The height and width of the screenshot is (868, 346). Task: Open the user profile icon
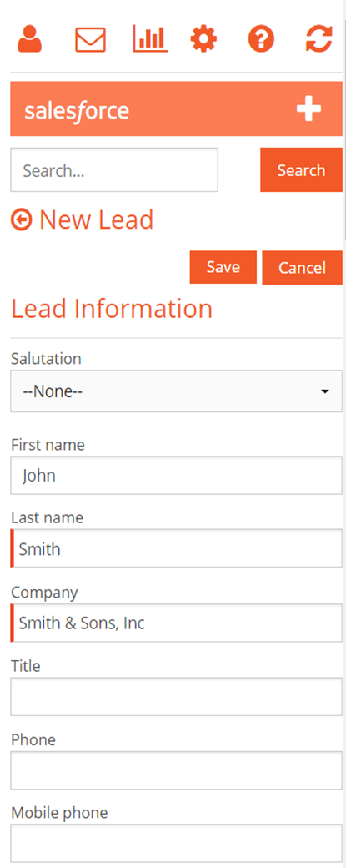pos(29,39)
